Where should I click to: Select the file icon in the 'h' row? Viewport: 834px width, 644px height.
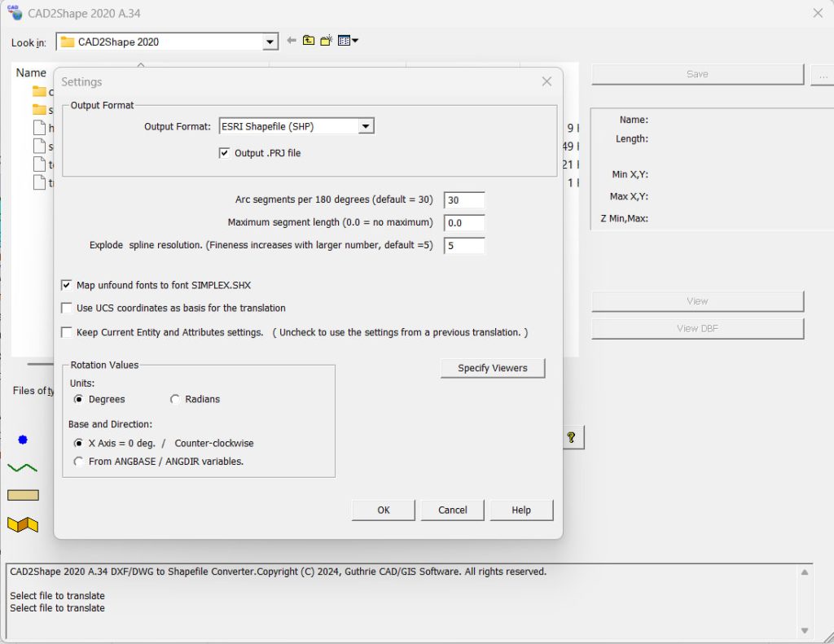[x=39, y=128]
